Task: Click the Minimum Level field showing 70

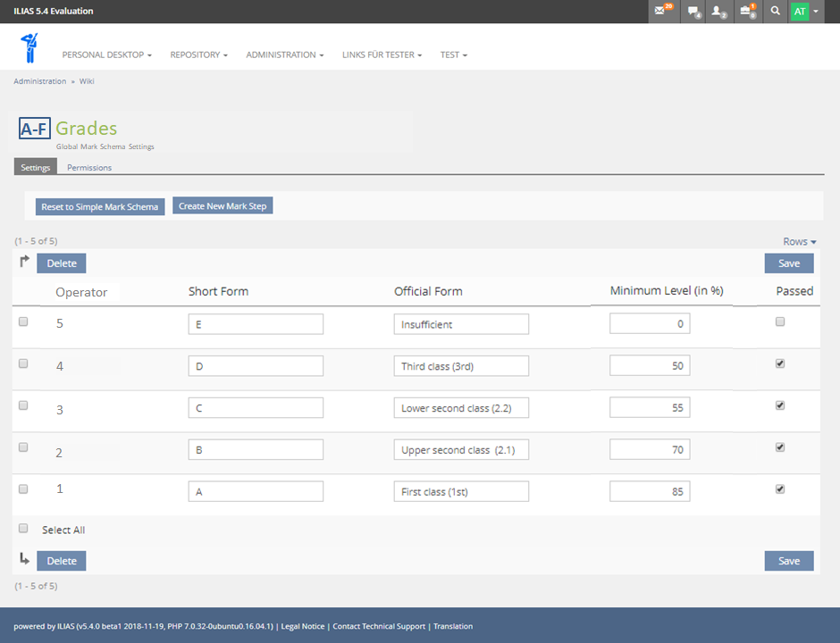Action: [650, 450]
